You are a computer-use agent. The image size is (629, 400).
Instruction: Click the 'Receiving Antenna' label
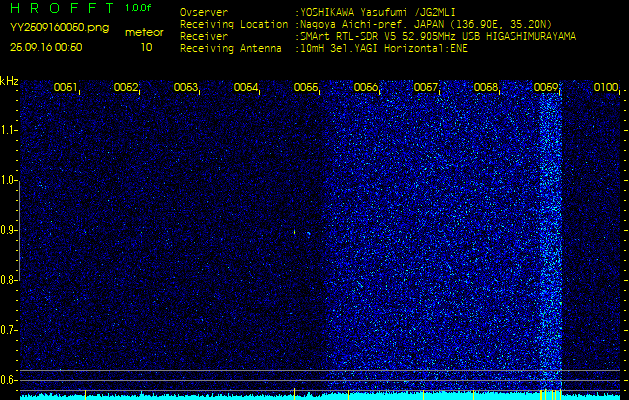tap(231, 49)
